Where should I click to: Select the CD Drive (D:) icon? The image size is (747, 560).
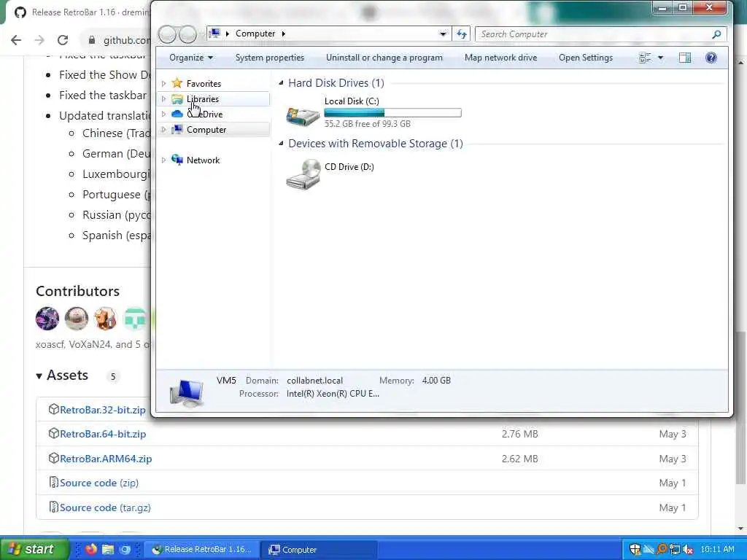point(303,174)
